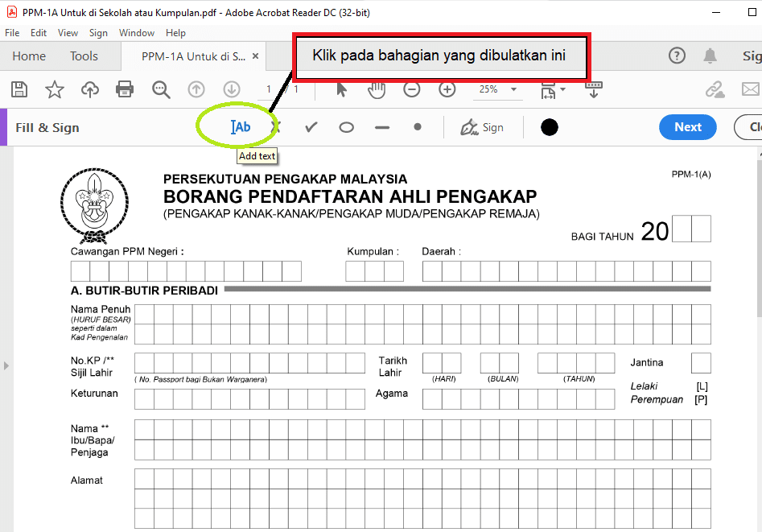Select the circle tool in Fill & Sign
The width and height of the screenshot is (762, 532).
point(347,128)
